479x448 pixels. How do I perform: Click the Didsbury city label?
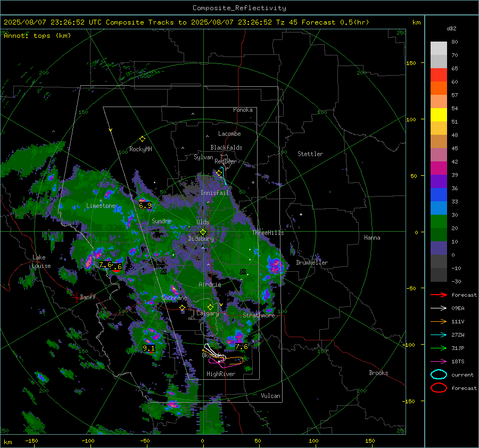point(201,239)
